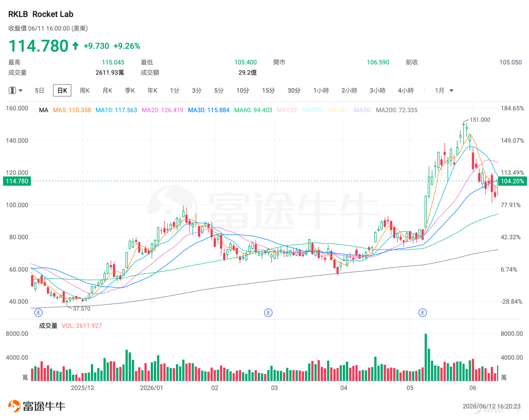Click the 151.000 high price label
529x420 pixels.
[480, 120]
